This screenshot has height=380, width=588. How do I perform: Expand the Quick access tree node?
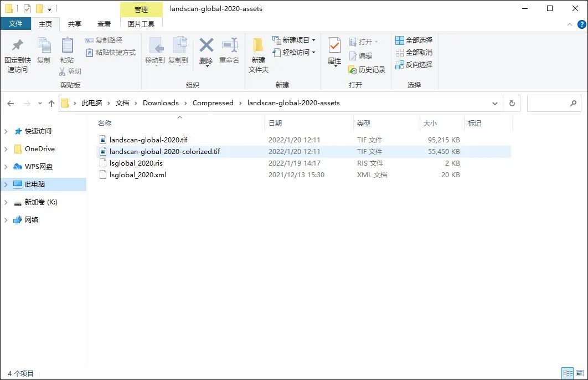coord(6,131)
